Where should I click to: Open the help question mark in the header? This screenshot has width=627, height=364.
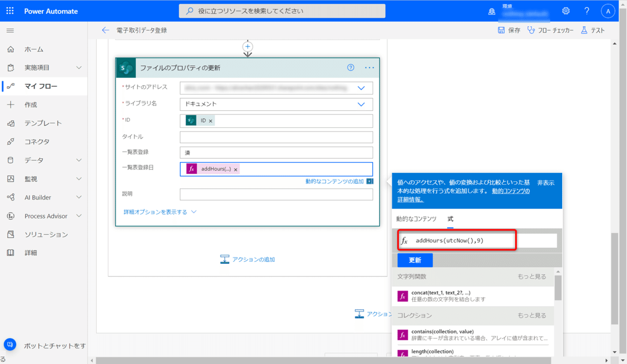[587, 11]
